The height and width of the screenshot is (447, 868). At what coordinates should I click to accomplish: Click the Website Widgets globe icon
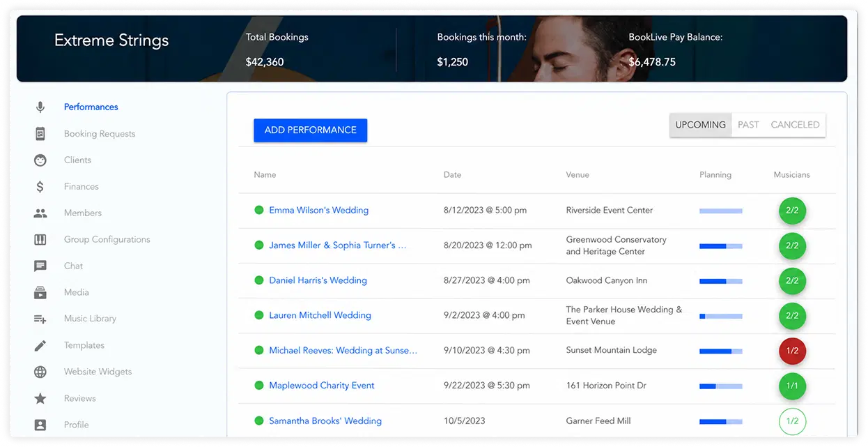(x=40, y=372)
